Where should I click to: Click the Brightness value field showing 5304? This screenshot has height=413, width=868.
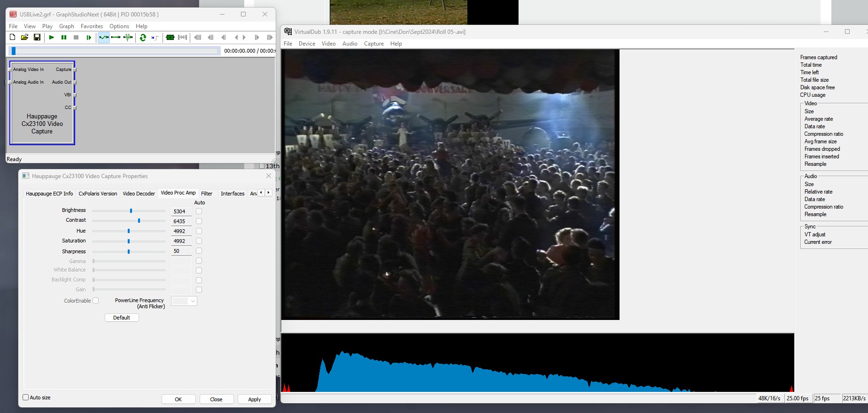click(x=181, y=211)
